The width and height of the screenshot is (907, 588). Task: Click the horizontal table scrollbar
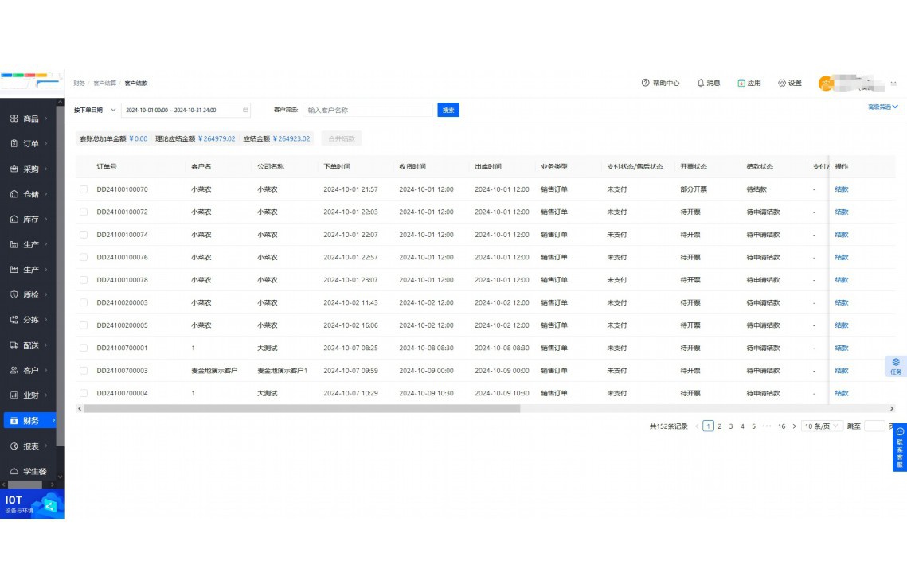coord(301,408)
